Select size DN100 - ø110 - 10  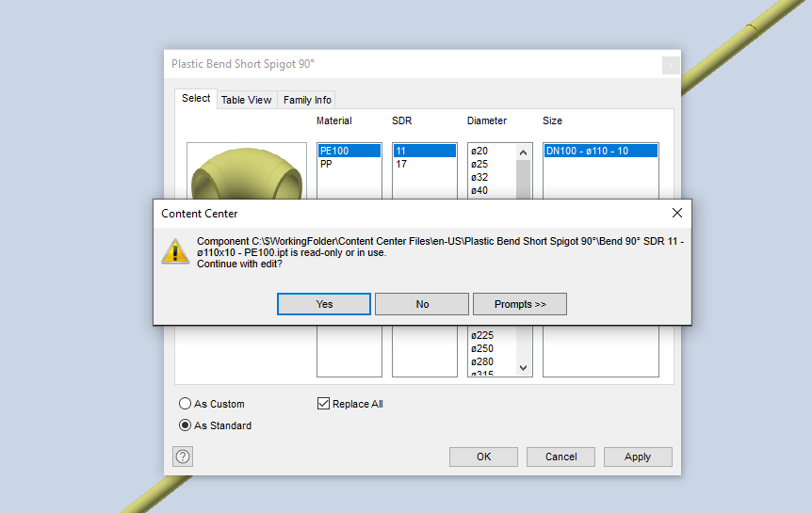601,151
